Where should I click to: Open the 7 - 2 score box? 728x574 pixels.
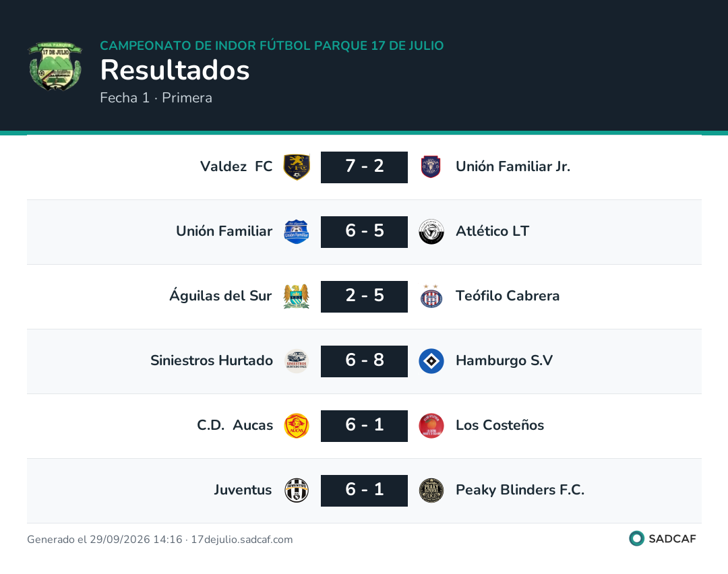point(365,167)
